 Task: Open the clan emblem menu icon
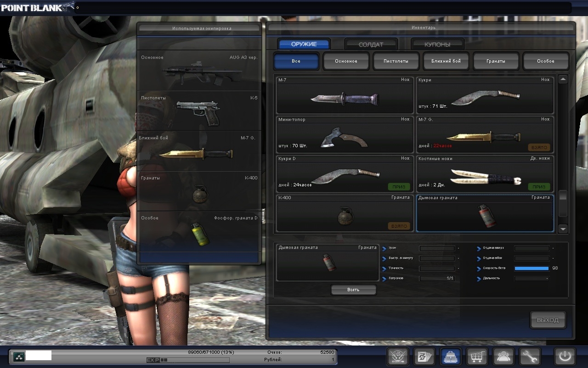398,356
